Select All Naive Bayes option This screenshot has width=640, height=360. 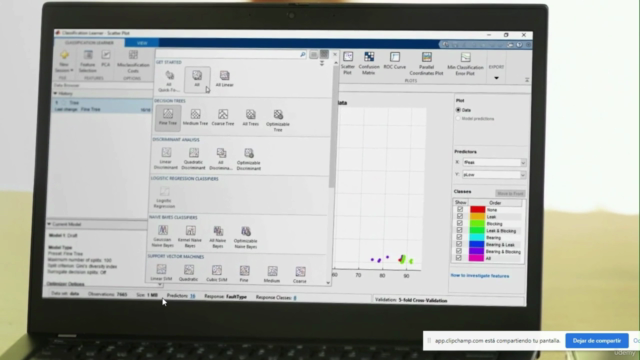tap(218, 237)
